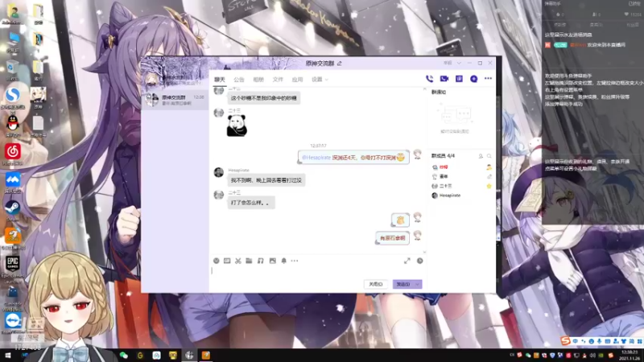Click the first member with red name in list

pos(444,167)
